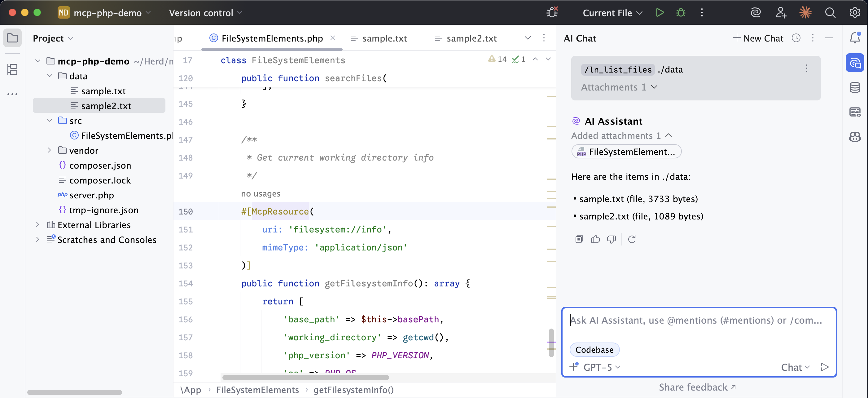
Task: Start debugging with the green bug icon
Action: click(x=681, y=12)
